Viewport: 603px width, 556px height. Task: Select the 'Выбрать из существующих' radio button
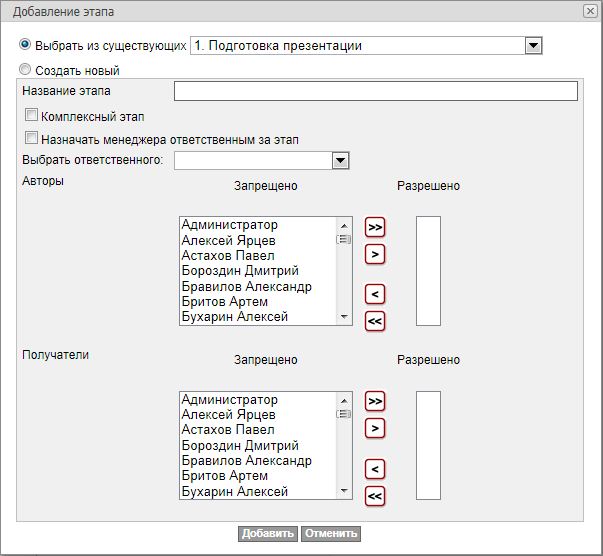coord(25,45)
